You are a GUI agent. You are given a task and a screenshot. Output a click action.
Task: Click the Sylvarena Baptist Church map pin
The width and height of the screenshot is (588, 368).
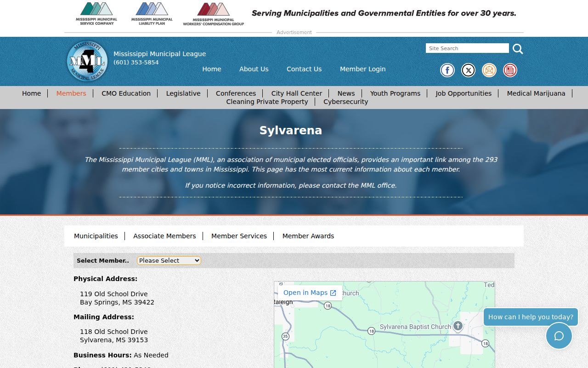458,326
